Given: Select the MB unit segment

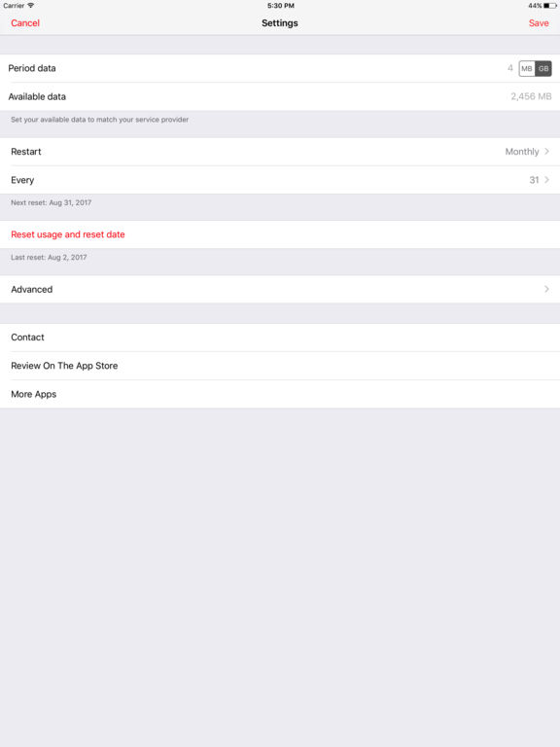Looking at the screenshot, I should coord(527,69).
